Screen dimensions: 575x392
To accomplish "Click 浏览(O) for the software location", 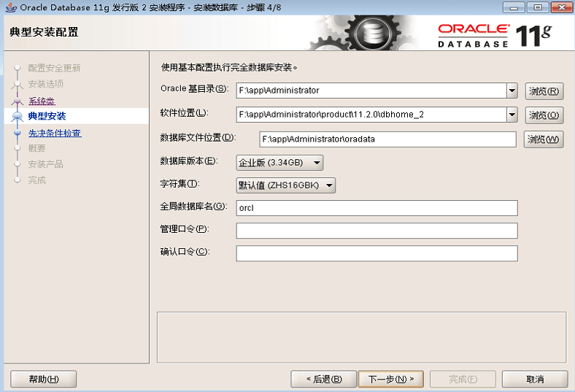I will point(544,115).
